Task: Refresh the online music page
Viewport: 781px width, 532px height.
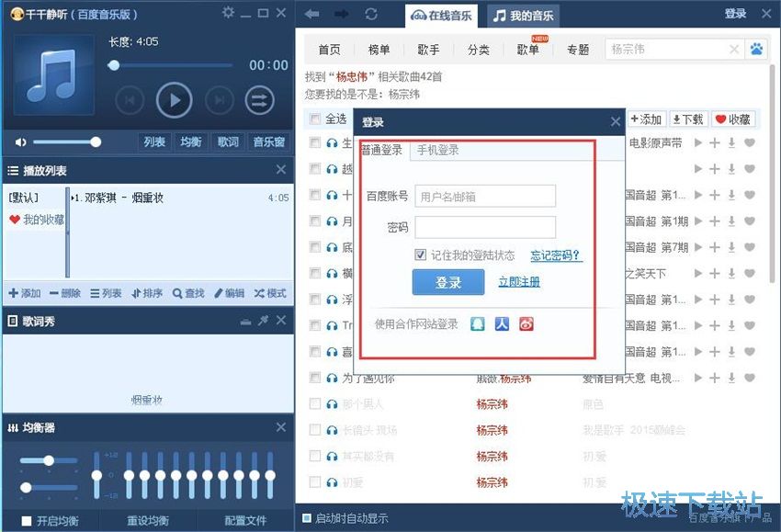Action: tap(371, 14)
